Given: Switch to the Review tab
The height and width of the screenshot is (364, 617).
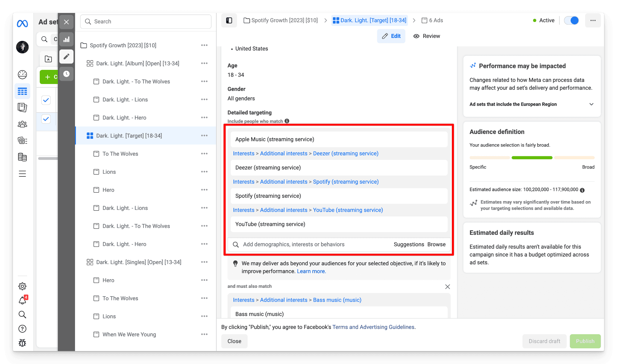Looking at the screenshot, I should pyautogui.click(x=427, y=36).
